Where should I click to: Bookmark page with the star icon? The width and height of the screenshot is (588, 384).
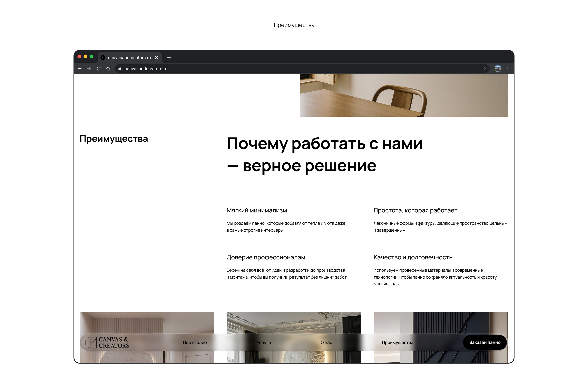[484, 68]
